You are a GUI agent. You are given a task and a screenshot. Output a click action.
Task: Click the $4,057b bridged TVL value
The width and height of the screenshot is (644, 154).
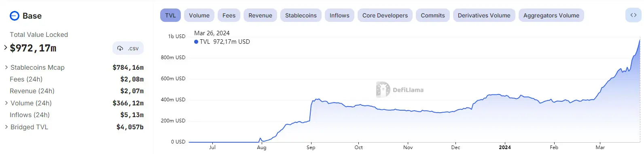click(x=130, y=127)
